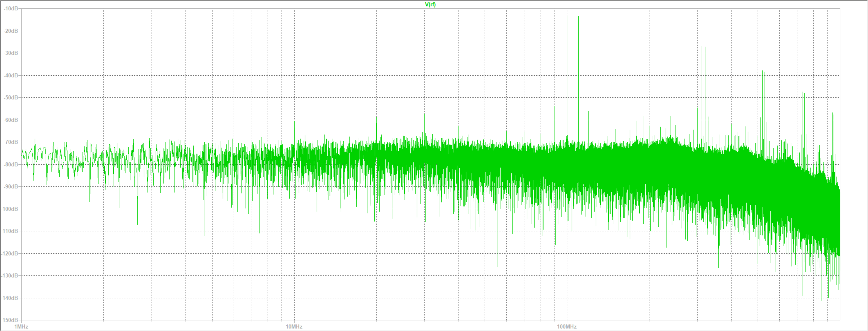This screenshot has height=331, width=868.
Task: Select the -130dB axis label
Action: (10, 275)
